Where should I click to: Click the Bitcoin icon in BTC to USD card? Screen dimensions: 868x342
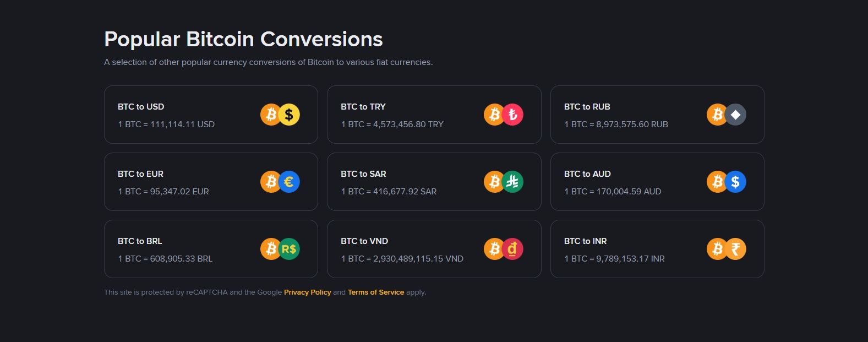tap(270, 115)
